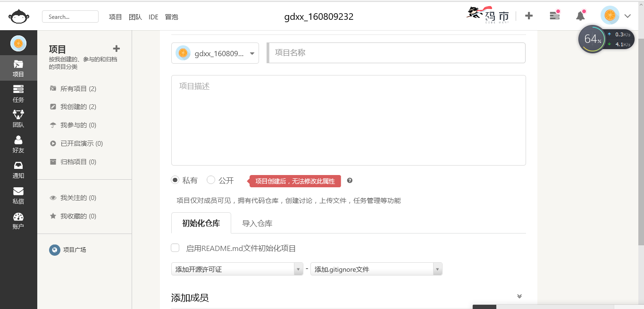Viewport: 644px width, 309px height.
Task: Switch to the 导入仓库 tab
Action: click(x=257, y=224)
